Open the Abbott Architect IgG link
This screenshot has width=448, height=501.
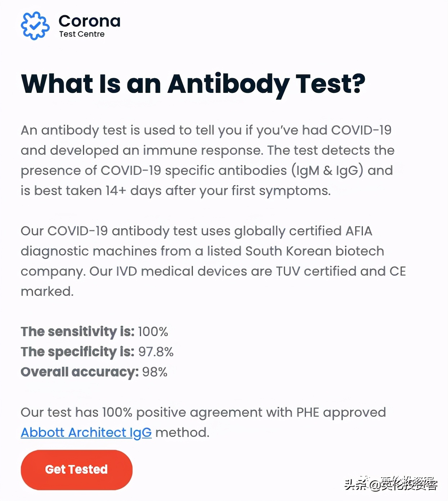coord(86,432)
